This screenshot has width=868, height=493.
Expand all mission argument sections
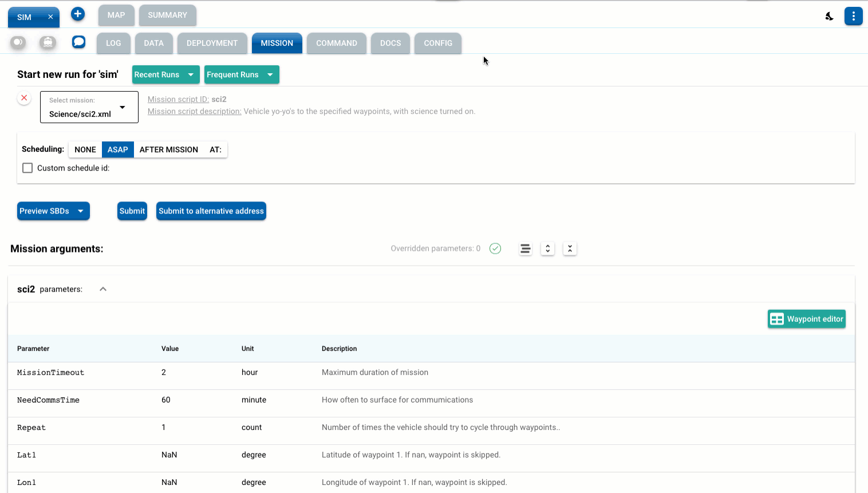pos(547,249)
